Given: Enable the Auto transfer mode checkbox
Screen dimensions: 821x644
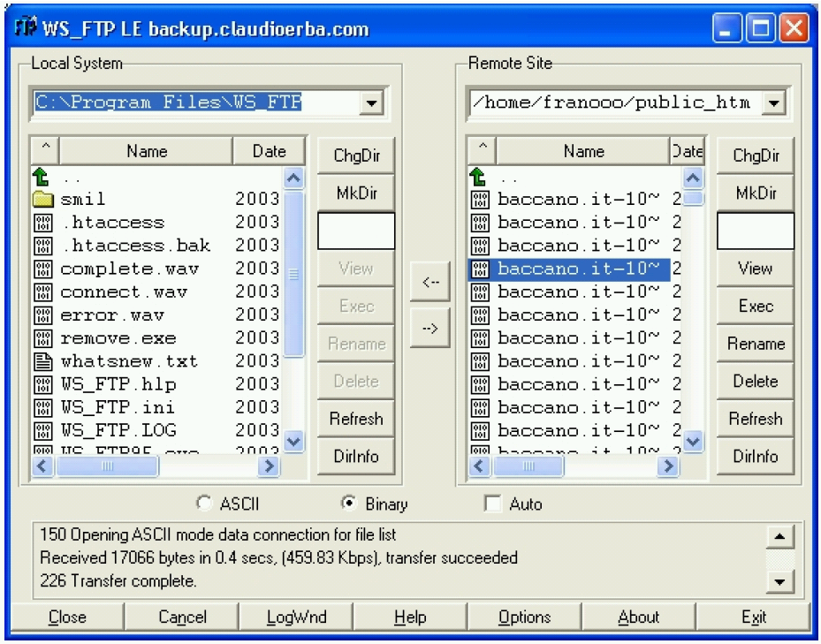Looking at the screenshot, I should pyautogui.click(x=493, y=504).
